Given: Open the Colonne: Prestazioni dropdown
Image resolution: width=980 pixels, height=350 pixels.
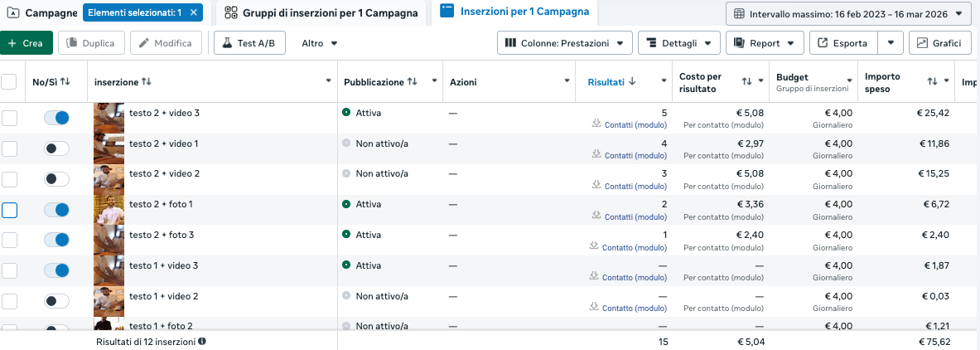Looking at the screenshot, I should [x=565, y=43].
